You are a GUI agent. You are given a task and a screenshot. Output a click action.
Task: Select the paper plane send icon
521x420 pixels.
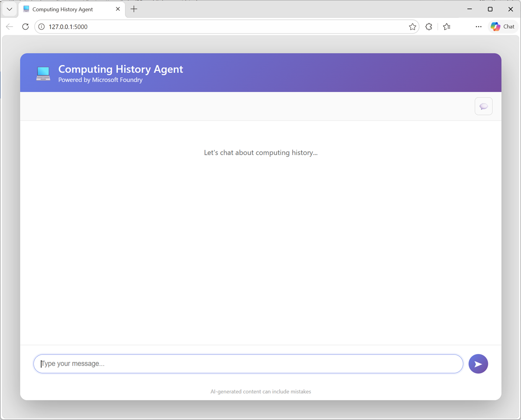(478, 364)
